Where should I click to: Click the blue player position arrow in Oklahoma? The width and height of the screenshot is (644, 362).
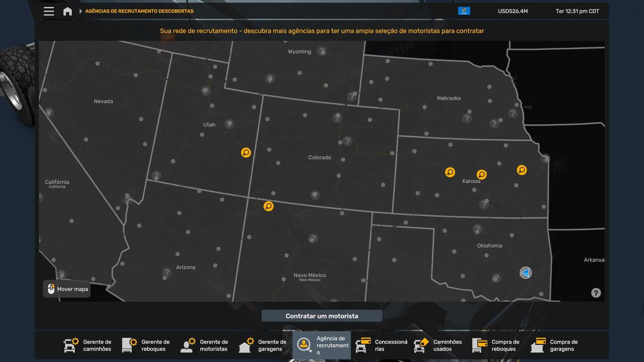click(526, 273)
